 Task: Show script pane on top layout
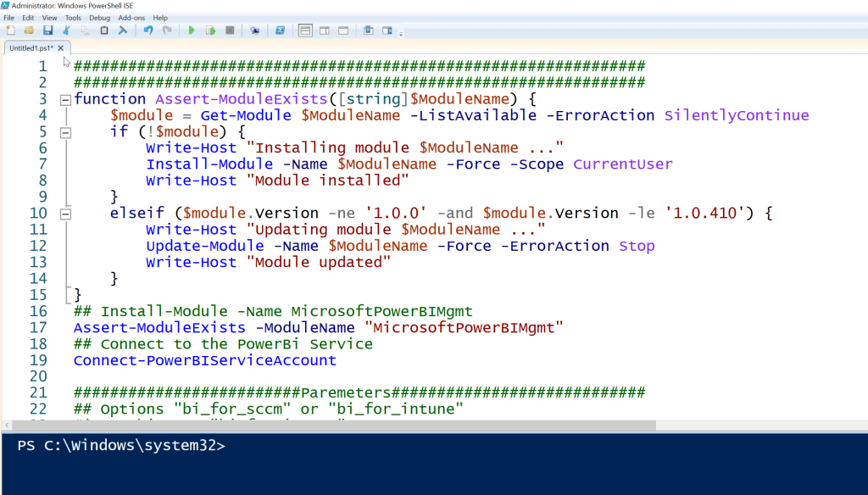(306, 31)
